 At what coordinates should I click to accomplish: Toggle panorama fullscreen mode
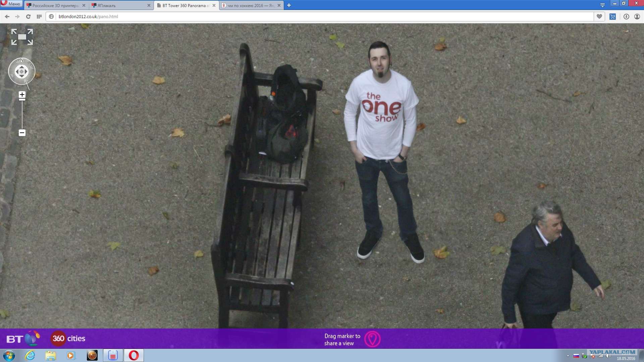click(x=22, y=37)
